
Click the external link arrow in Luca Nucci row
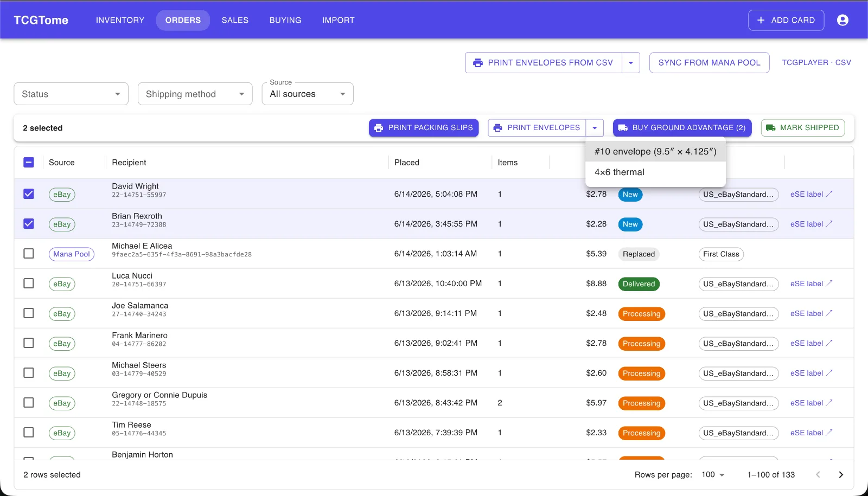click(x=829, y=284)
